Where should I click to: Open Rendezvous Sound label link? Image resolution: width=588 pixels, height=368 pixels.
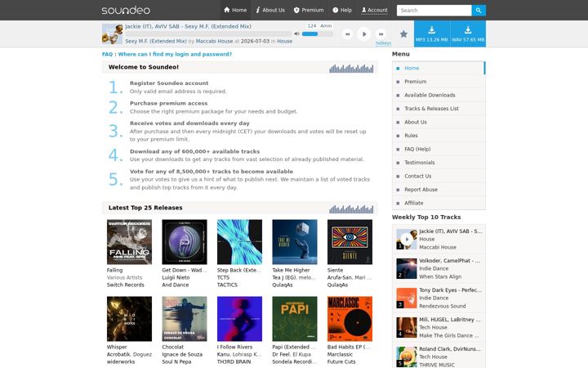point(443,306)
